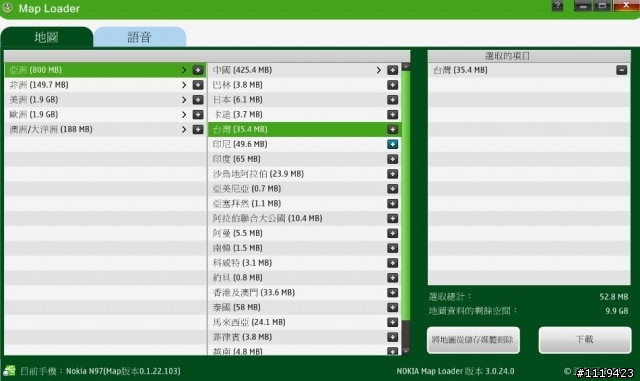640x381 pixels.
Task: Click the green country list scrollbar thumb
Action: (406, 195)
